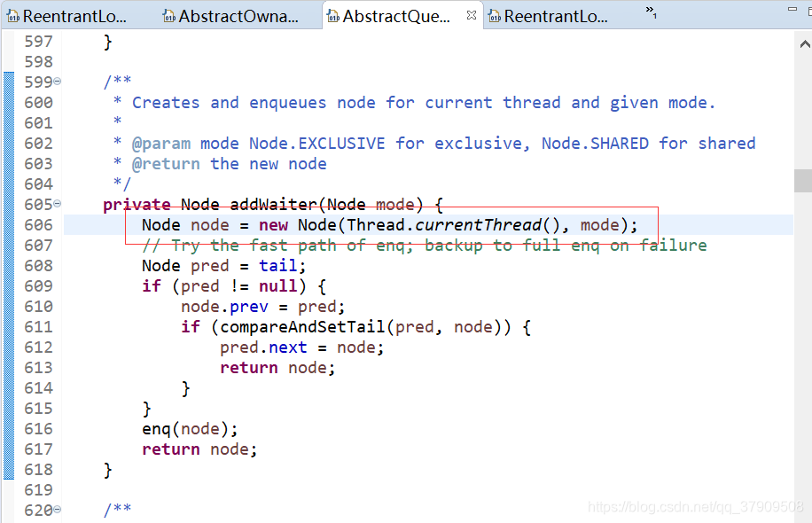The height and width of the screenshot is (523, 812).
Task: Fold the addWaiter method at line 605
Action: click(x=58, y=204)
